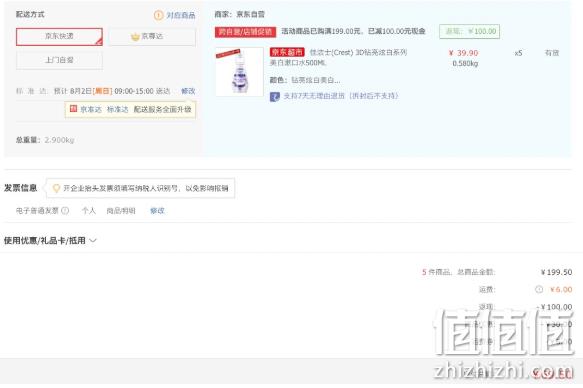Open 对应商品 link

181,15
